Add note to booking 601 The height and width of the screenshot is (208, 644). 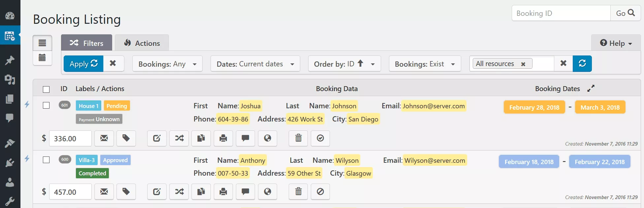coord(245,138)
